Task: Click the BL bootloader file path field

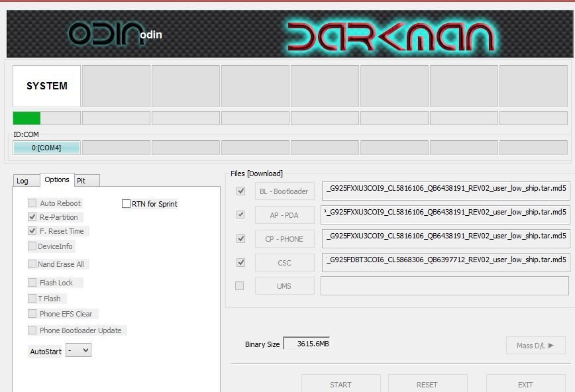Action: pyautogui.click(x=446, y=191)
